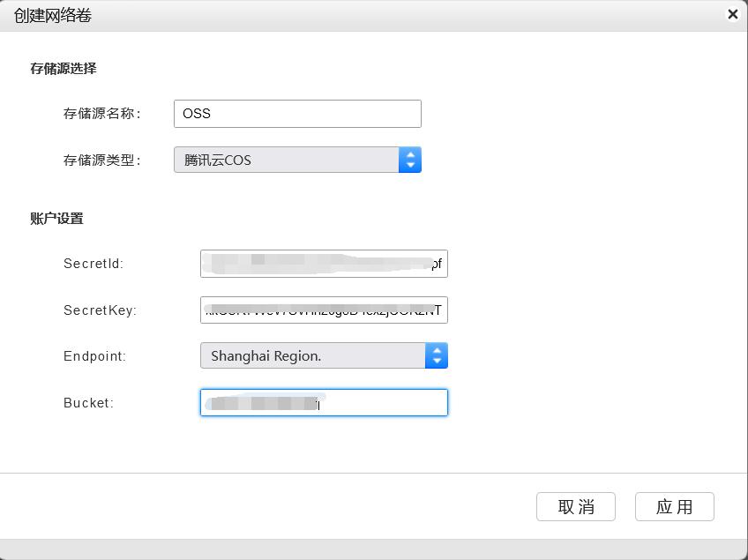Screen dimensions: 748x560
Task: Click the Endpoint label text
Action: (x=95, y=356)
